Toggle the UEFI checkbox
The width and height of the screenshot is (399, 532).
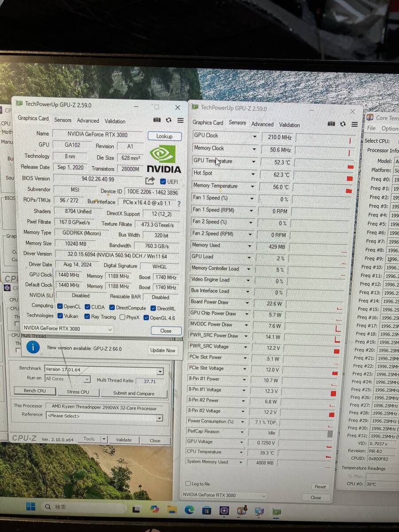[x=163, y=181]
